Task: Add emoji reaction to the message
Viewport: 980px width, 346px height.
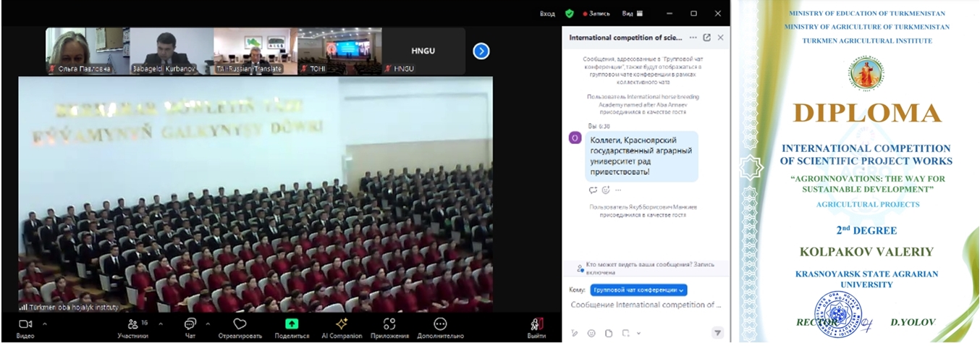Action: click(x=606, y=190)
